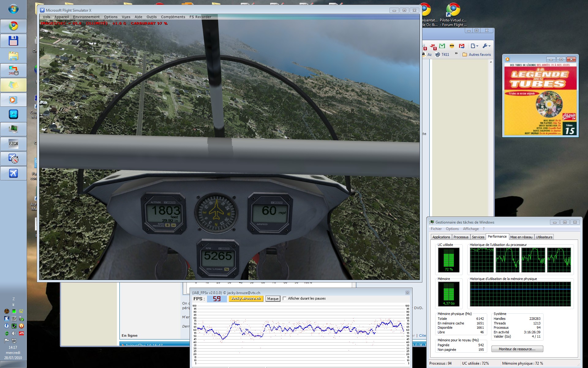Image resolution: width=588 pixels, height=368 pixels.
Task: Switch to 'Mise en réseau' tab
Action: pyautogui.click(x=521, y=237)
